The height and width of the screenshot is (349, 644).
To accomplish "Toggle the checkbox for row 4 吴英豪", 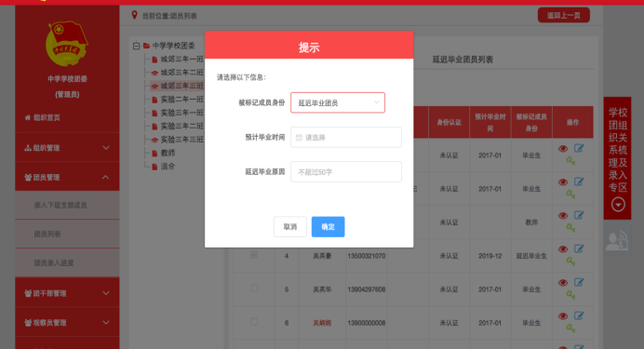I will pyautogui.click(x=254, y=255).
